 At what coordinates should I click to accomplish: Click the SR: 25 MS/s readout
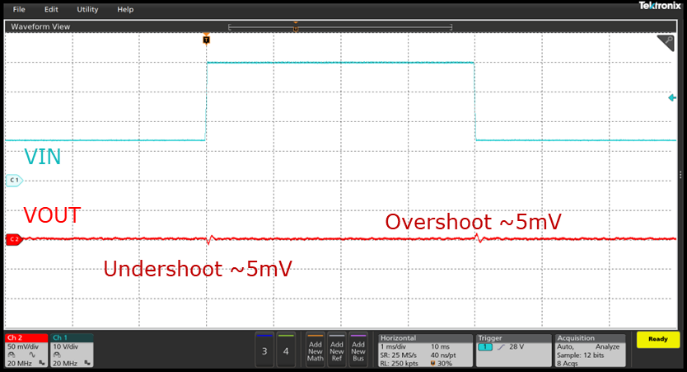398,355
